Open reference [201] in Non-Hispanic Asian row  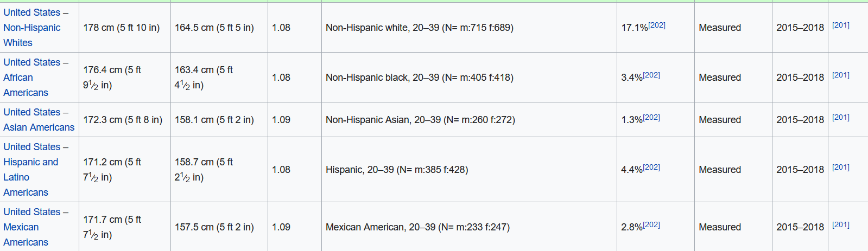841,117
